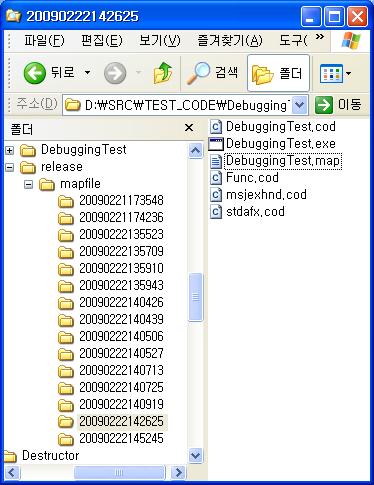Expand the address bar dropdown arrow
Image resolution: width=374 pixels, height=485 pixels.
pyautogui.click(x=299, y=105)
